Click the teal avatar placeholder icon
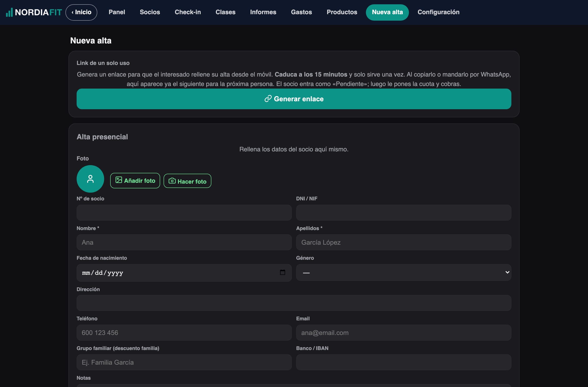Image resolution: width=588 pixels, height=387 pixels. [90, 179]
